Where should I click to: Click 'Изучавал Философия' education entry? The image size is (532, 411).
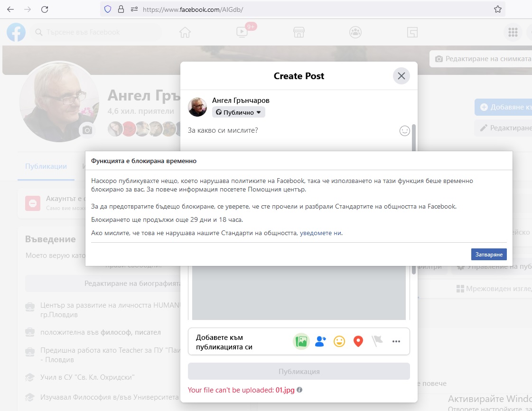110,397
